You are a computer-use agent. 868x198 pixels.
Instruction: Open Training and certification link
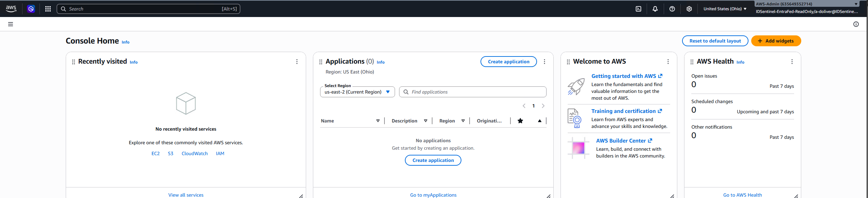627,111
